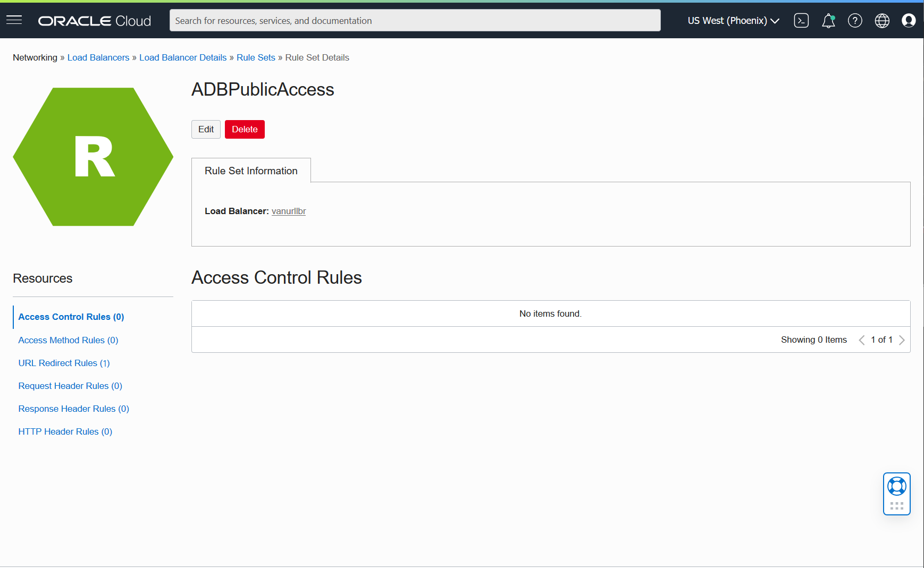The height and width of the screenshot is (568, 924).
Task: Click the Oracle Cloud logo
Action: [94, 20]
